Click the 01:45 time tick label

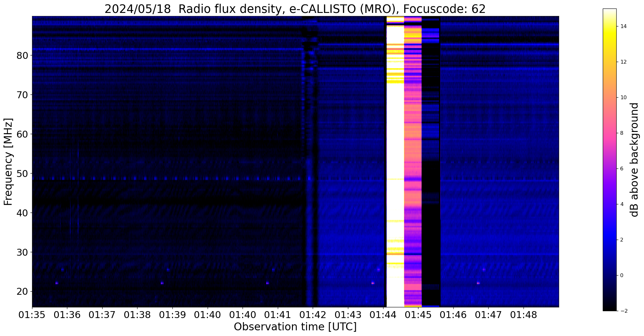tap(418, 315)
